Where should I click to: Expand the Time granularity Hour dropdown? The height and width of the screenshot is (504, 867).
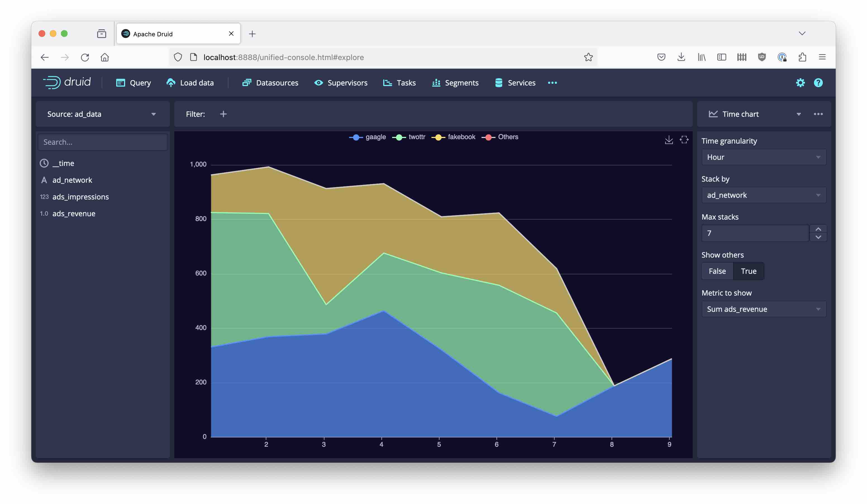(x=763, y=157)
